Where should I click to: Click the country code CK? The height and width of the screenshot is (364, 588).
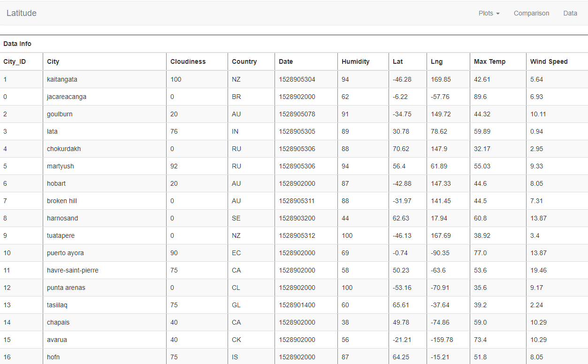236,340
